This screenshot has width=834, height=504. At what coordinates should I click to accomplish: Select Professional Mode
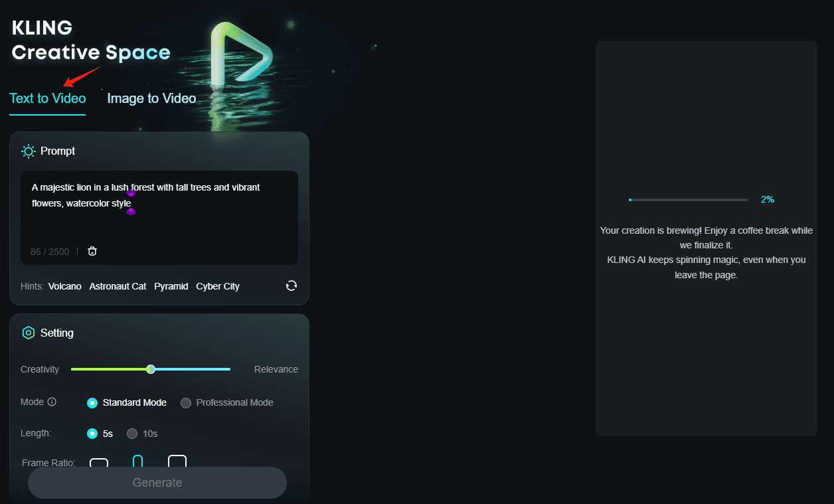(x=227, y=402)
